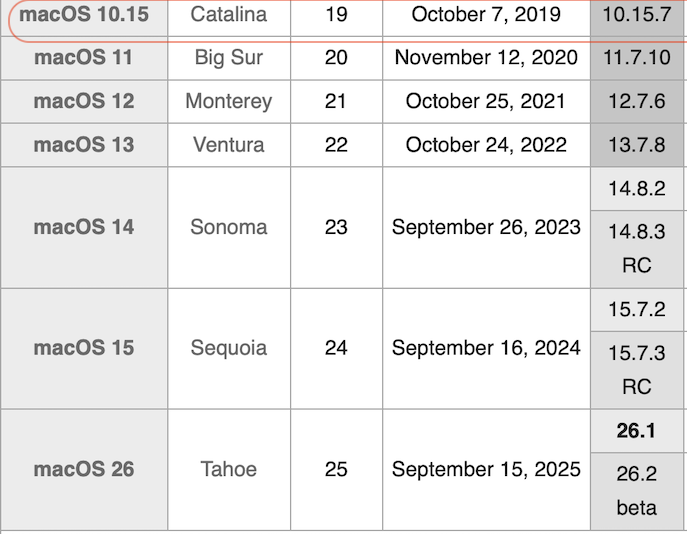
Task: Click the 26.1 version cell
Action: (637, 431)
